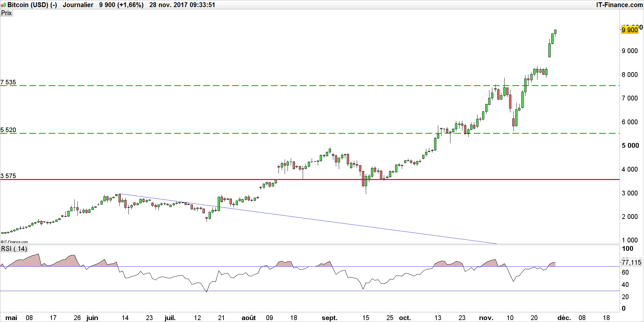This screenshot has width=644, height=322.
Task: Select the blue descending trend line
Action: pos(308,219)
